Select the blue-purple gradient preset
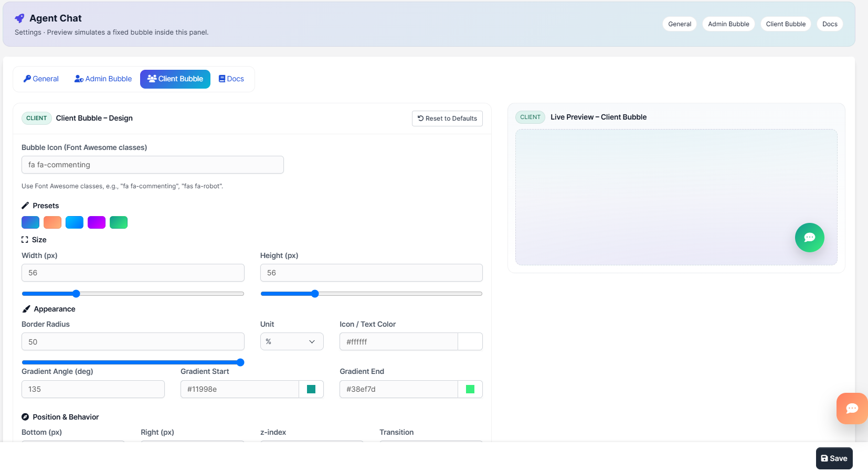868x472 pixels. click(x=30, y=222)
